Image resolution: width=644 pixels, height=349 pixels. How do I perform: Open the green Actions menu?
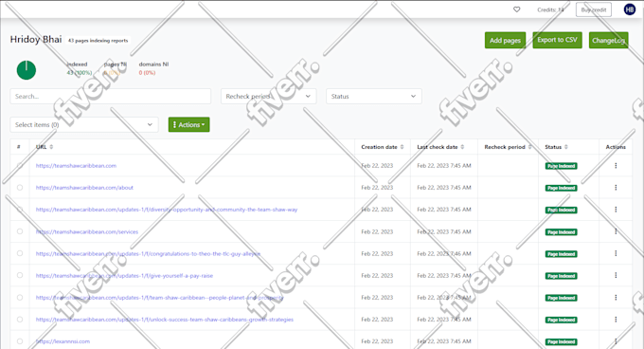(188, 124)
